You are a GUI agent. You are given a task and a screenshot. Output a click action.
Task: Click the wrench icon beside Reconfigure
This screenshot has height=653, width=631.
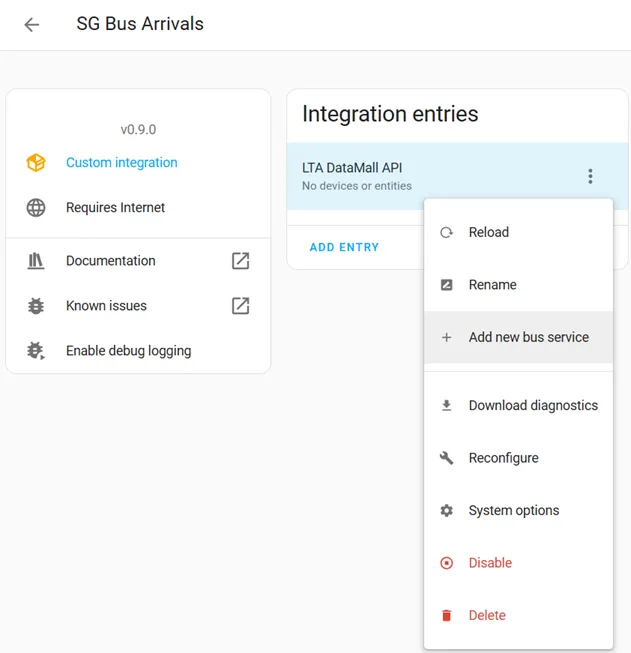click(x=446, y=458)
